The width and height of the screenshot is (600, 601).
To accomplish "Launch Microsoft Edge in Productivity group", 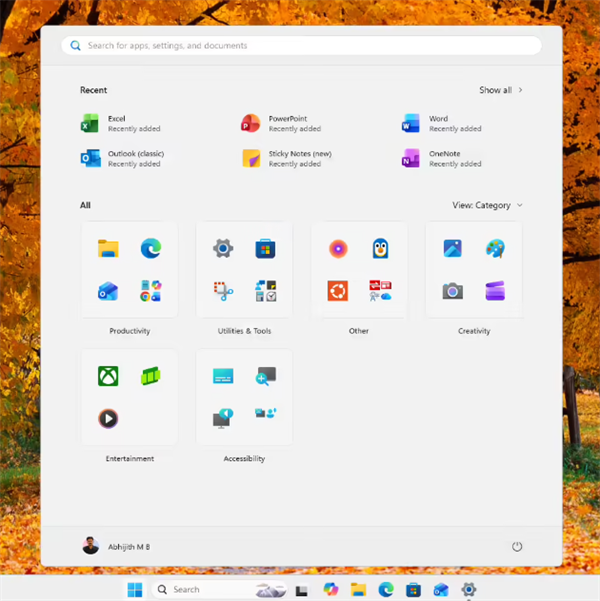I will pyautogui.click(x=151, y=248).
